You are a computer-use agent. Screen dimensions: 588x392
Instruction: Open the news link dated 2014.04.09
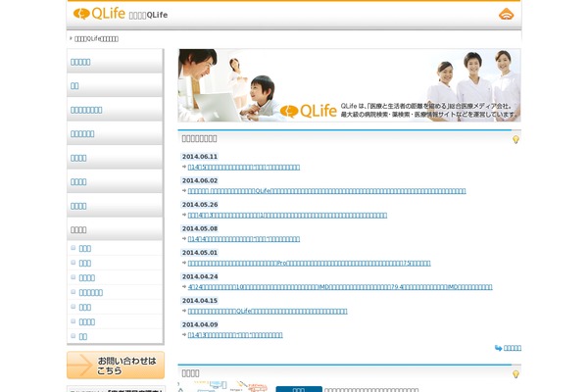coord(235,335)
